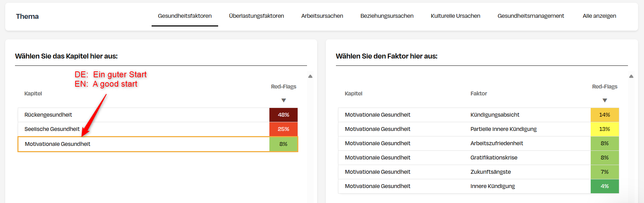
Task: Open the Gesundheitsfaktoren tab
Action: click(185, 16)
